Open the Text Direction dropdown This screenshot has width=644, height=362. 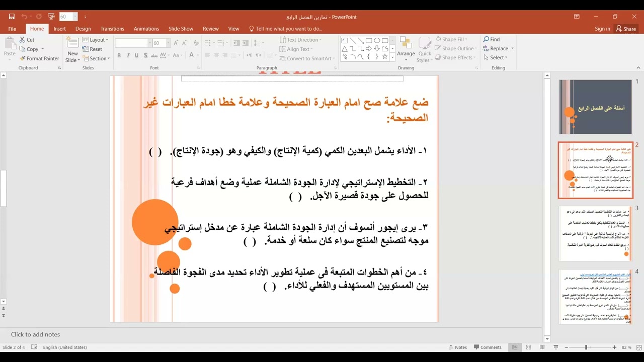pos(301,40)
